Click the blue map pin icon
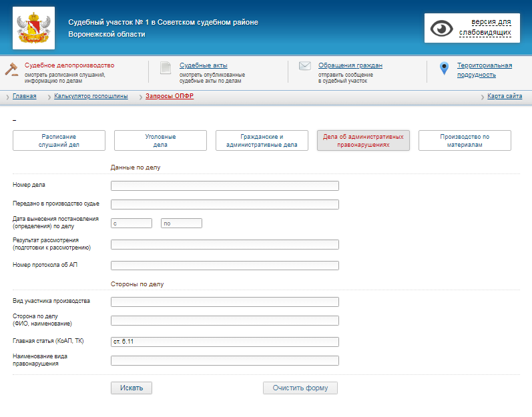Image resolution: width=532 pixels, height=417 pixels. click(444, 69)
